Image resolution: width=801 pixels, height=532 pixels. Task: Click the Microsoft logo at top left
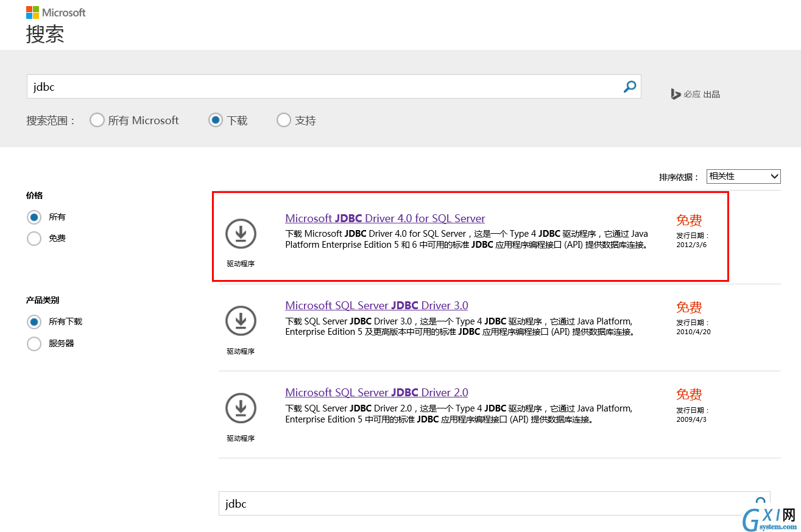(x=56, y=12)
